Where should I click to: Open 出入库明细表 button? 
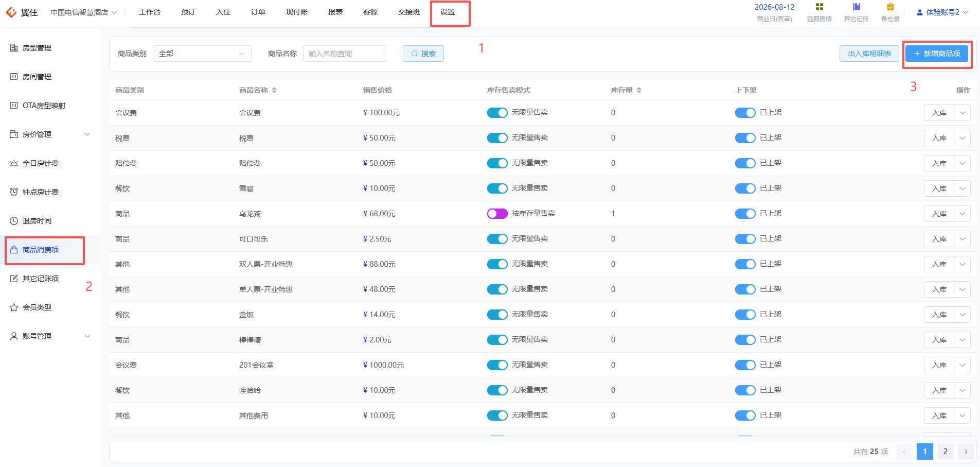point(869,54)
